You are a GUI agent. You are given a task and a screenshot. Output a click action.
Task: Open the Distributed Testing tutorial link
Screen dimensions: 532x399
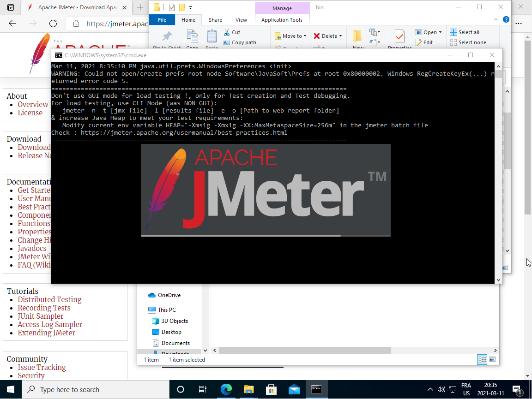[x=49, y=299]
